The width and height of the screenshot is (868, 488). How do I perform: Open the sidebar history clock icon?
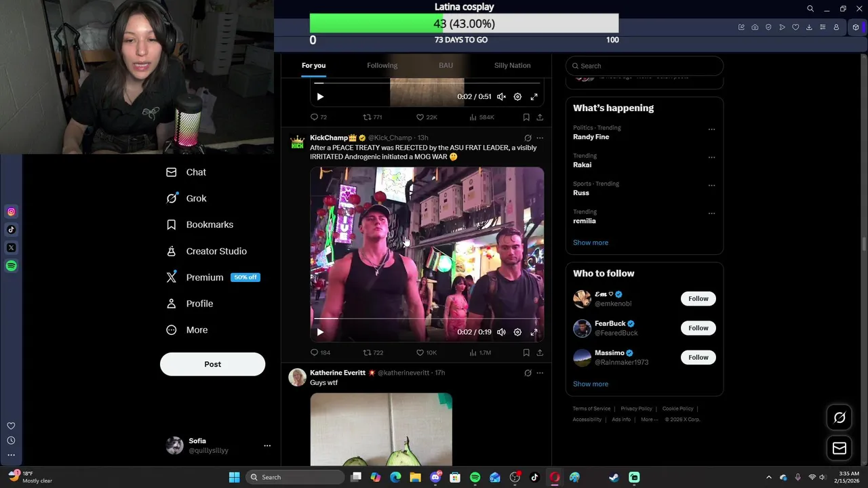click(11, 441)
